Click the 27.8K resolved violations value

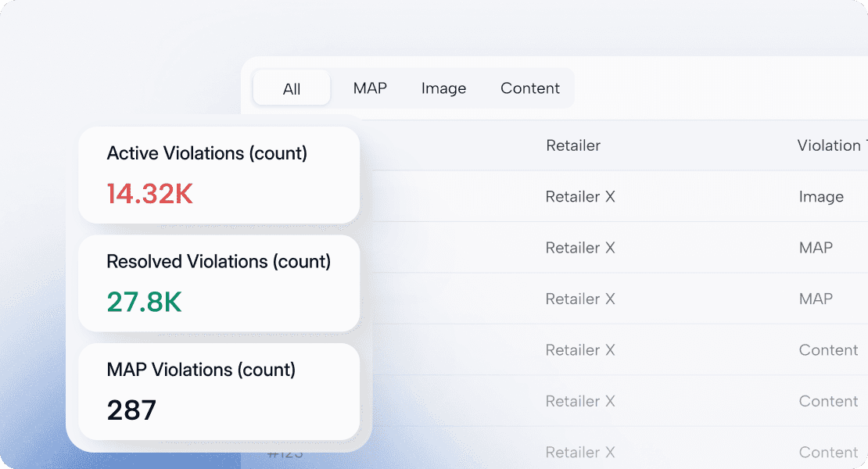click(145, 302)
